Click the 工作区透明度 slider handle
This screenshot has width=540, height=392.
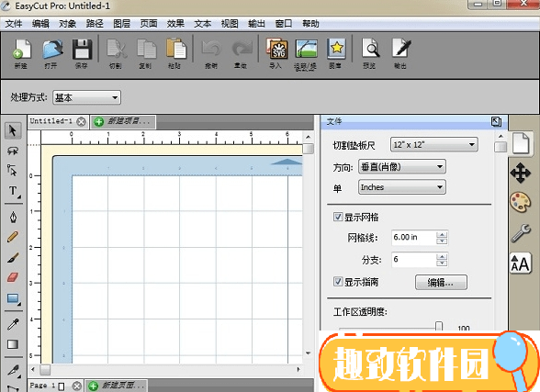point(439,326)
